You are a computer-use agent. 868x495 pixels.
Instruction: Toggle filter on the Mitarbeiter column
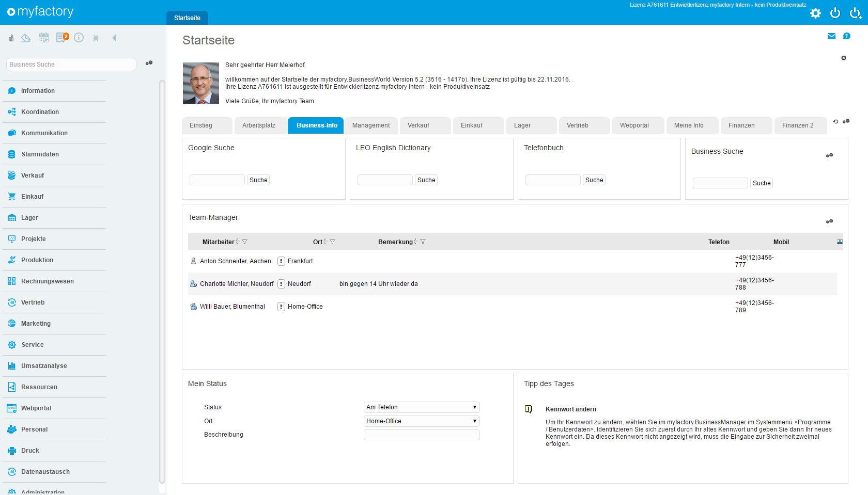(x=245, y=242)
